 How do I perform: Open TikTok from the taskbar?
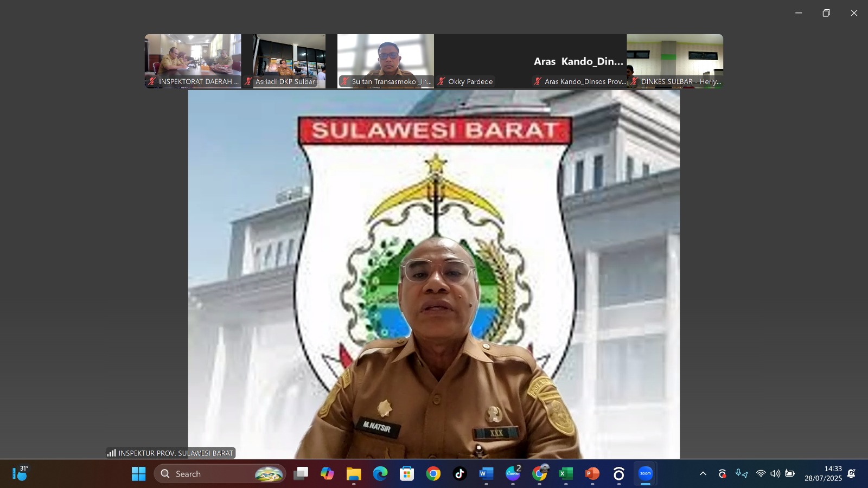tap(459, 474)
